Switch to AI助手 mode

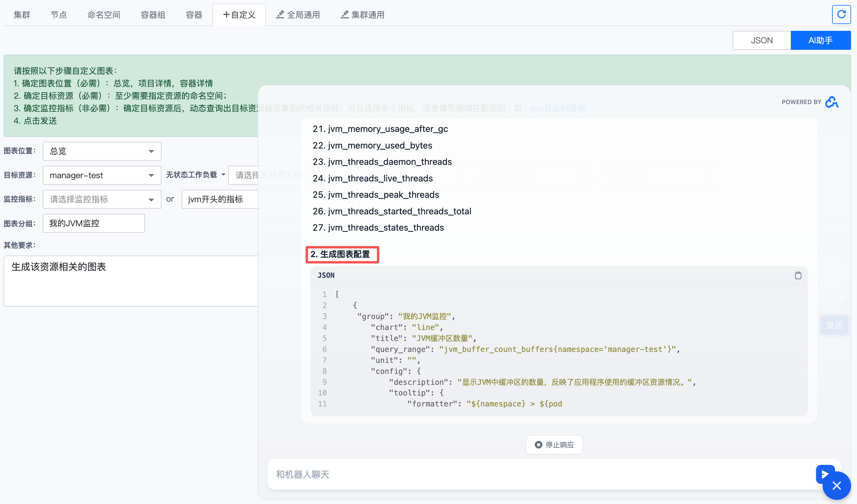point(820,40)
